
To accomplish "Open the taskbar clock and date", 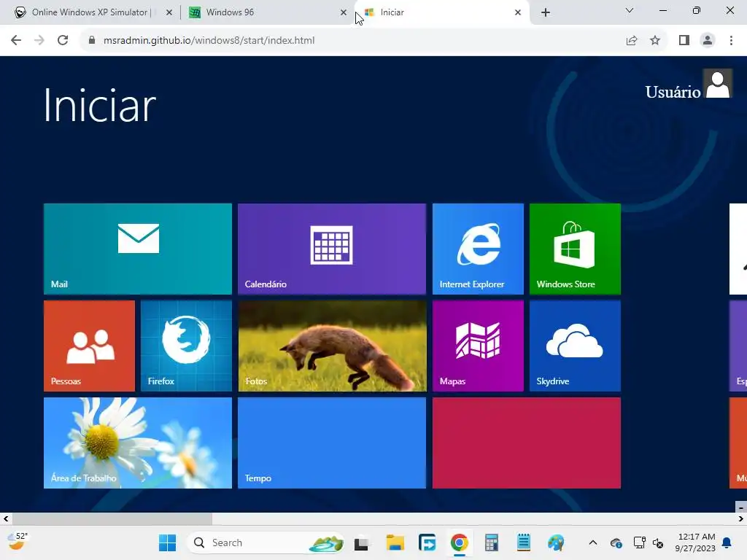I will [x=695, y=542].
